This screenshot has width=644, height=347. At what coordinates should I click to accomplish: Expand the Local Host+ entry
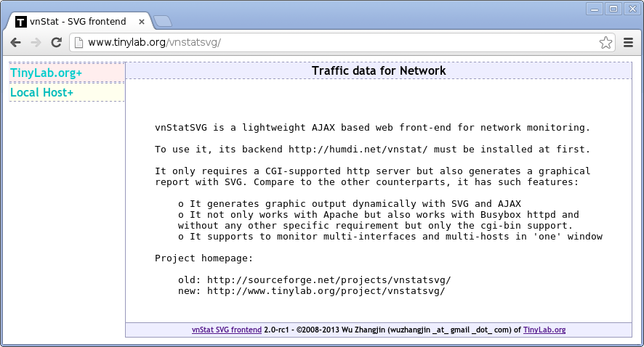(42, 92)
